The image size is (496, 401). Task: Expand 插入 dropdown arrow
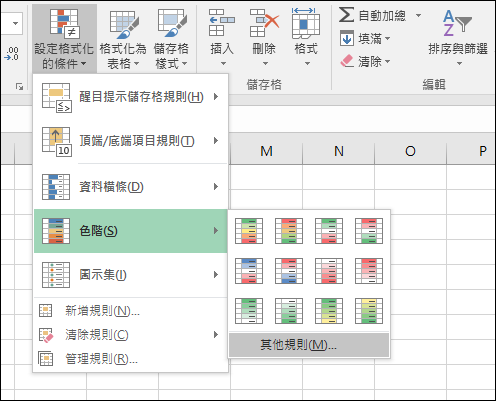tap(223, 63)
